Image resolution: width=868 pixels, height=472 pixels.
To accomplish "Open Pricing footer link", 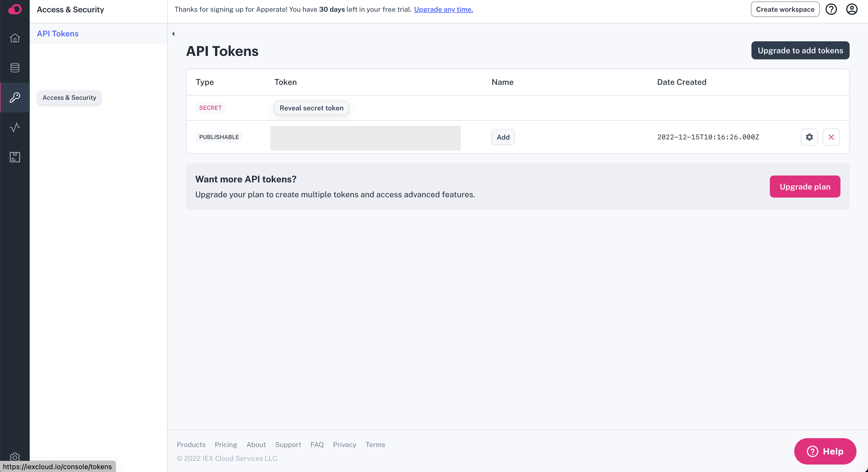I will click(x=226, y=444).
